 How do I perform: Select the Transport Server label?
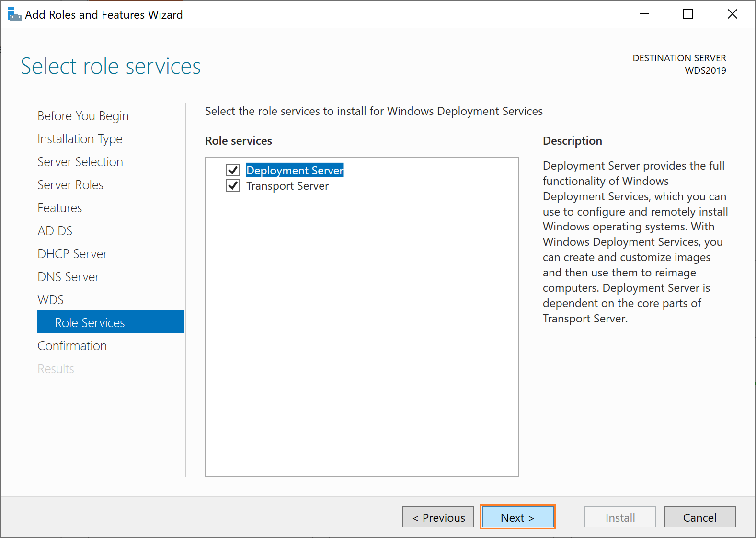pos(287,186)
